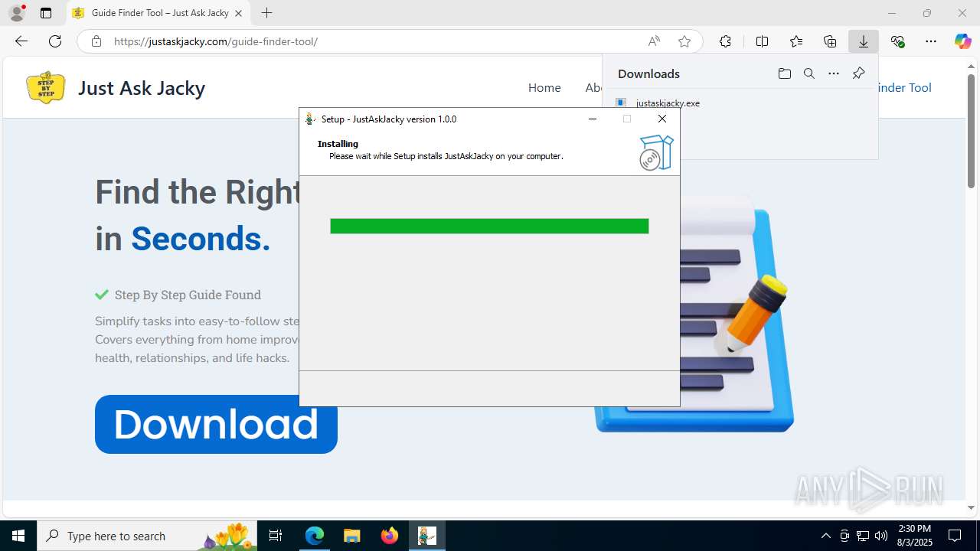The height and width of the screenshot is (551, 980).
Task: Refresh the current page
Action: point(55,41)
